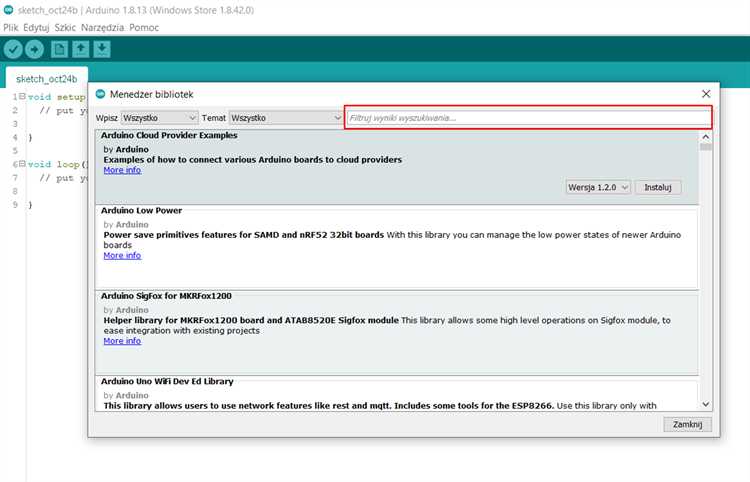This screenshot has width=750, height=482.
Task: Select the Arduino Low Power library title
Action: point(141,210)
